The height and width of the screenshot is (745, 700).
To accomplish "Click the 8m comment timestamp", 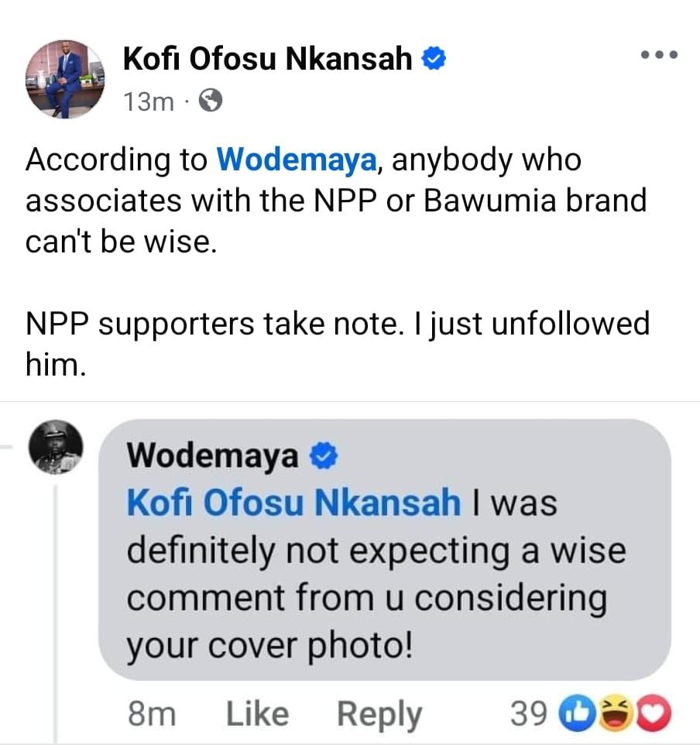I will 151,713.
